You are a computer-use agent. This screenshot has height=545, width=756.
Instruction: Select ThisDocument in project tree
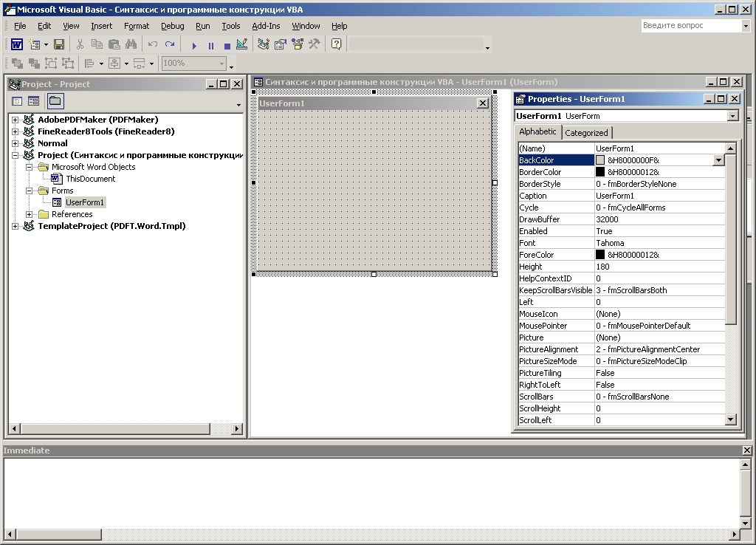pyautogui.click(x=91, y=179)
